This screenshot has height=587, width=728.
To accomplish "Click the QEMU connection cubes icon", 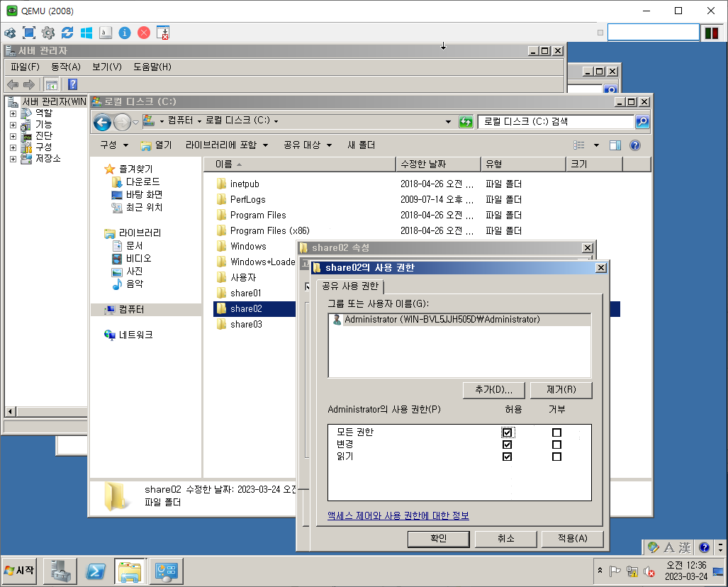I will (x=10, y=33).
